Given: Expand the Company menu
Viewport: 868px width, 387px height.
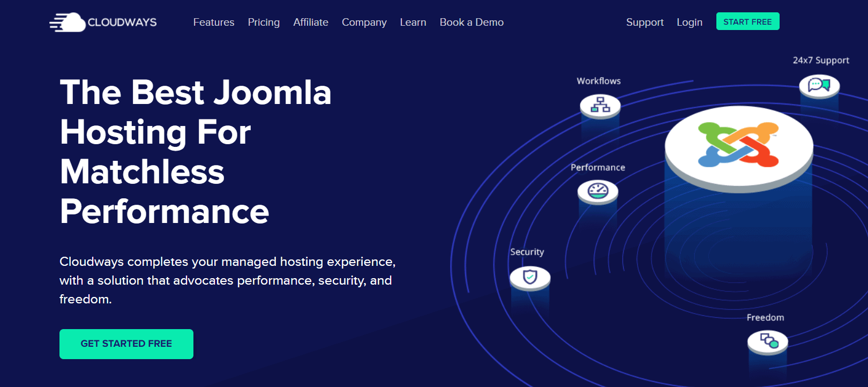Looking at the screenshot, I should click(x=364, y=23).
